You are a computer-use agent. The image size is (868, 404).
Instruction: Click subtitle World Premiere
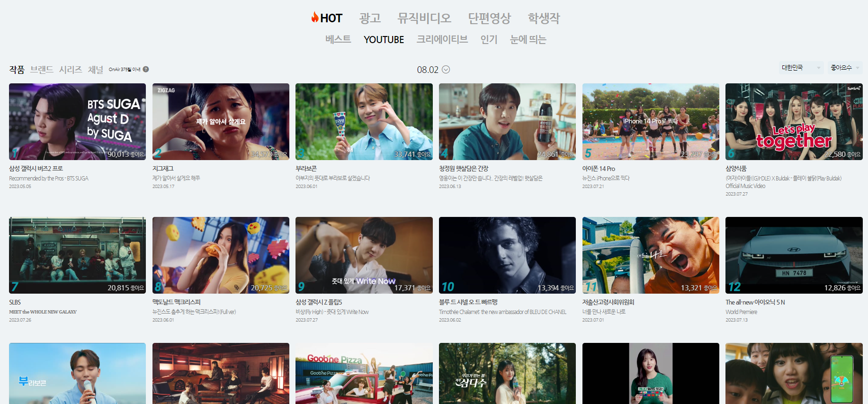point(742,312)
